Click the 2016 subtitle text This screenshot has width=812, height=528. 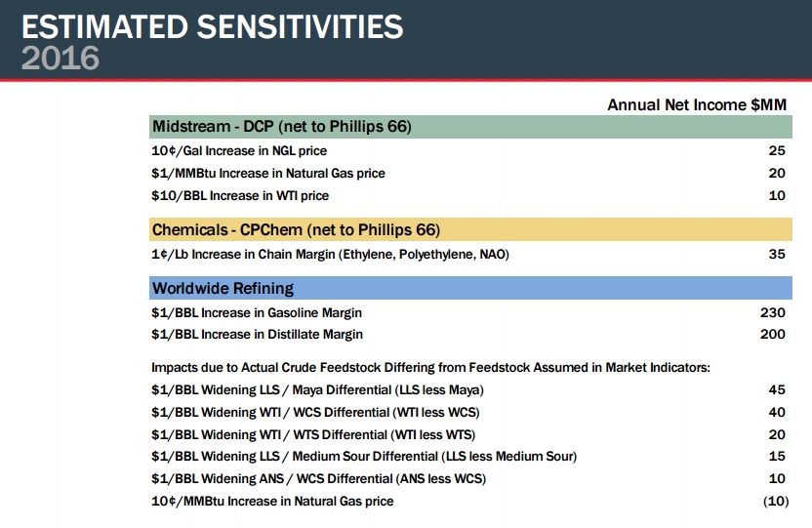pos(61,59)
